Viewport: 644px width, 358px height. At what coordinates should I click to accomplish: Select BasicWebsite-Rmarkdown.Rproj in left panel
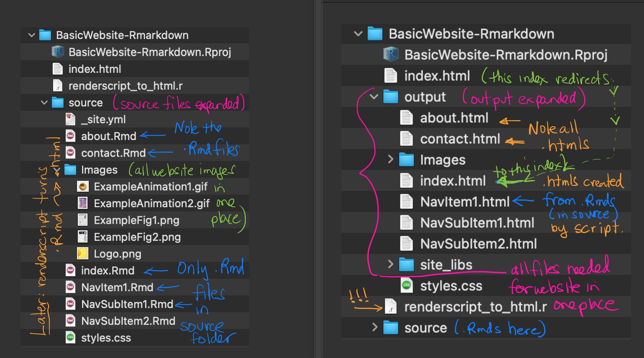point(150,52)
